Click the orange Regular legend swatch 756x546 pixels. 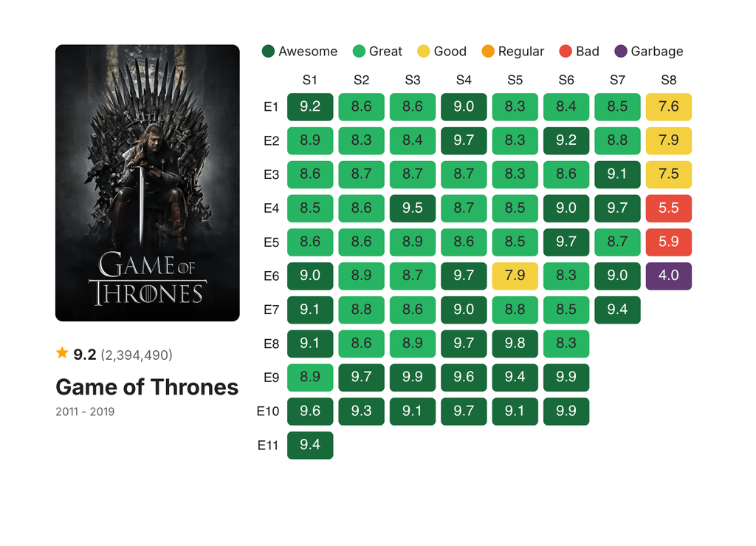(x=488, y=51)
